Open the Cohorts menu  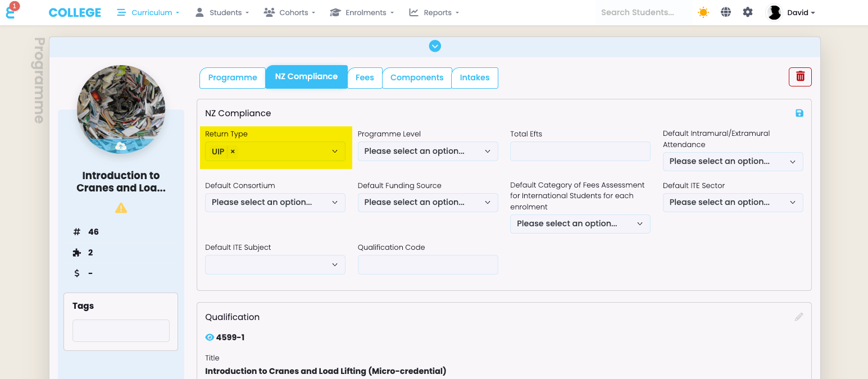click(x=289, y=12)
